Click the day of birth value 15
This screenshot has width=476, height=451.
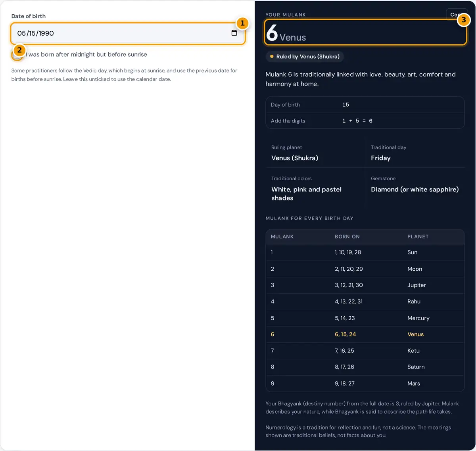click(x=345, y=105)
